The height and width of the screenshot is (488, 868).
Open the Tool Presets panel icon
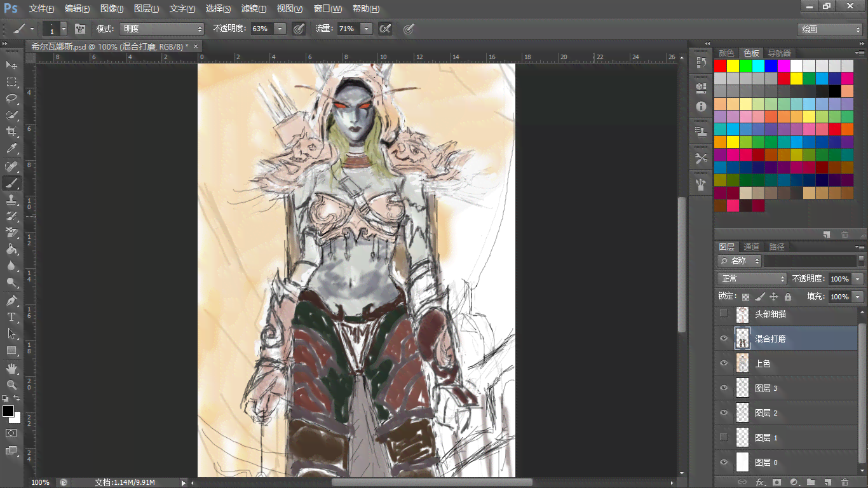pyautogui.click(x=702, y=158)
